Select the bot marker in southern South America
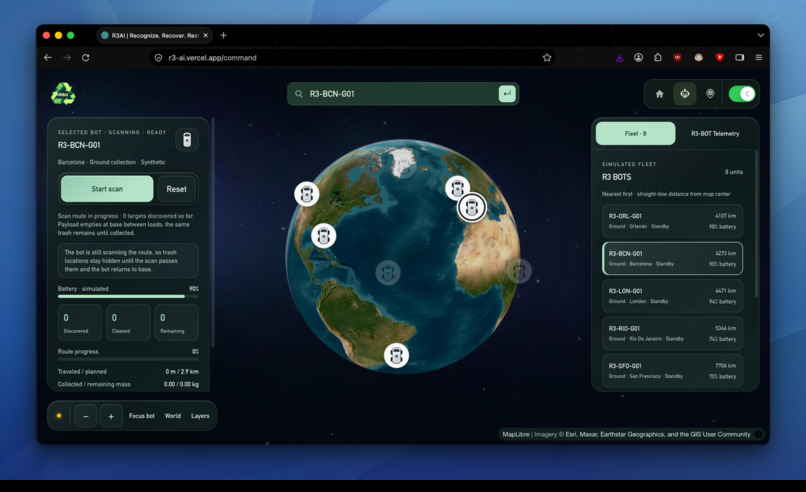The image size is (806, 492). (x=396, y=355)
